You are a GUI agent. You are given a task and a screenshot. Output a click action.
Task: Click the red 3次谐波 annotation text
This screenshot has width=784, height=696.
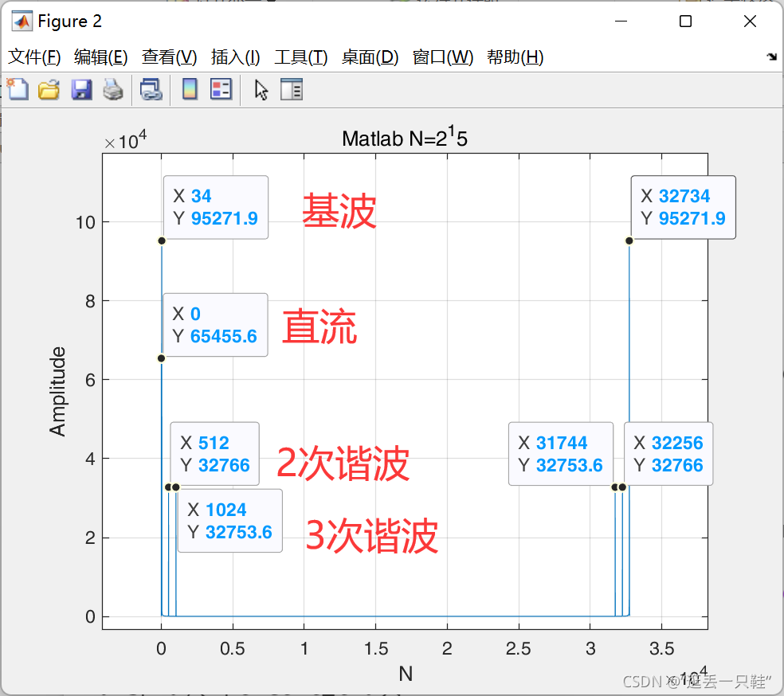(x=372, y=536)
